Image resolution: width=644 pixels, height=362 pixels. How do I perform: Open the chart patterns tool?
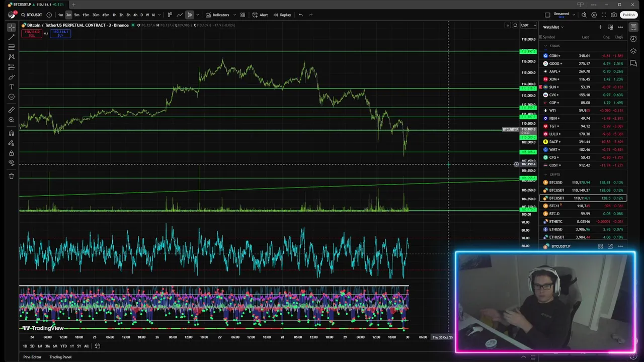click(11, 57)
